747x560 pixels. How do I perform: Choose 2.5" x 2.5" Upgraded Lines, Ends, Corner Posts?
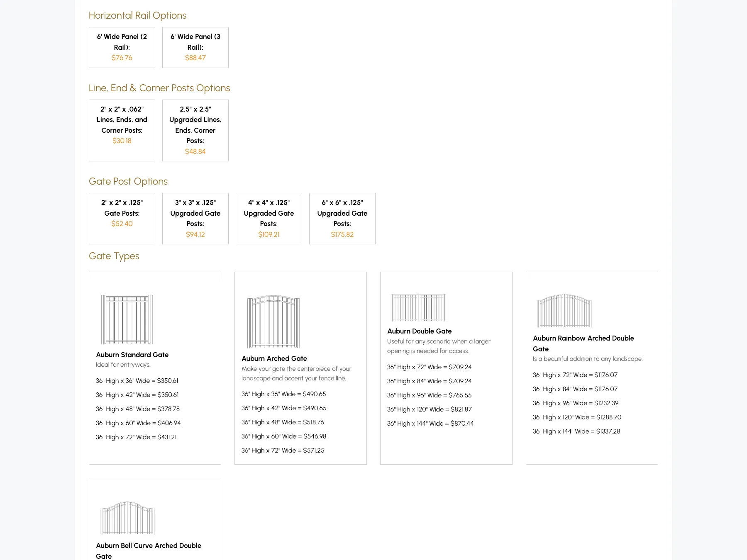[x=195, y=130]
